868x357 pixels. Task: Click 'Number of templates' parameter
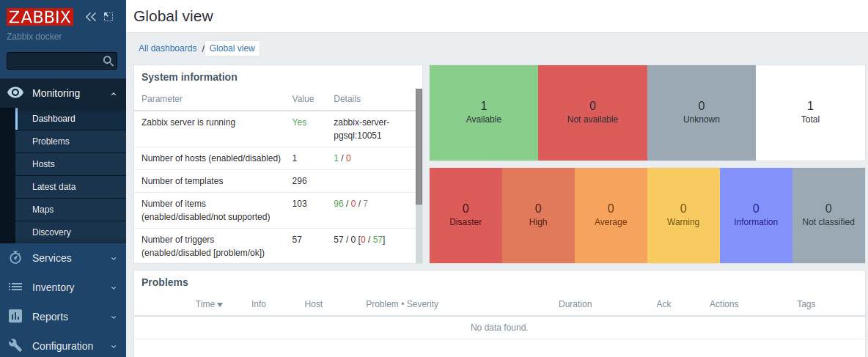[182, 180]
